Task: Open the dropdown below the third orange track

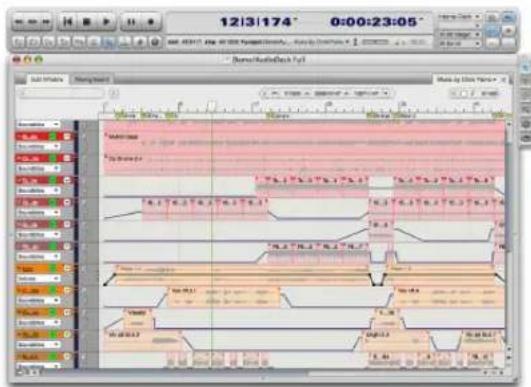Action: tap(38, 323)
